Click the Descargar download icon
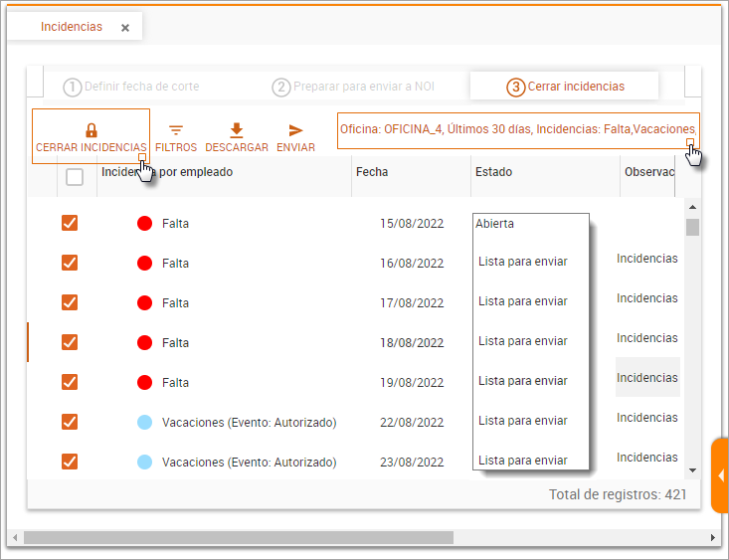Viewport: 729px width, 560px height. pos(237,130)
